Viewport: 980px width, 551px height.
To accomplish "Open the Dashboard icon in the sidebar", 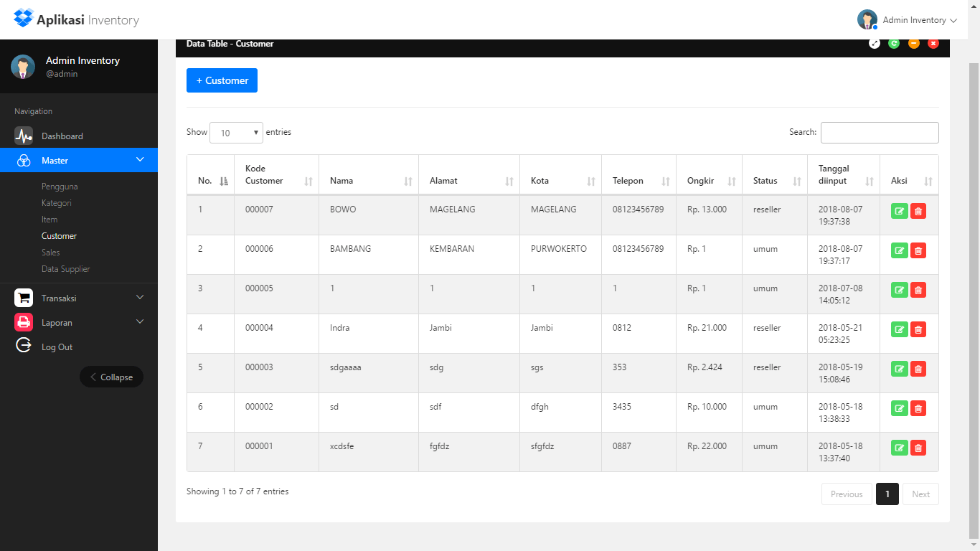I will (22, 136).
